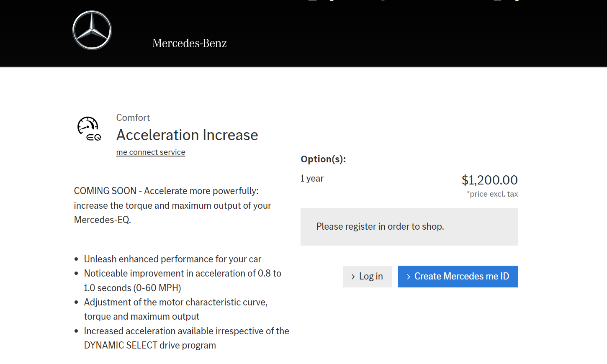Click the Acceleration Increase heading
The image size is (607, 364).
coord(187,135)
